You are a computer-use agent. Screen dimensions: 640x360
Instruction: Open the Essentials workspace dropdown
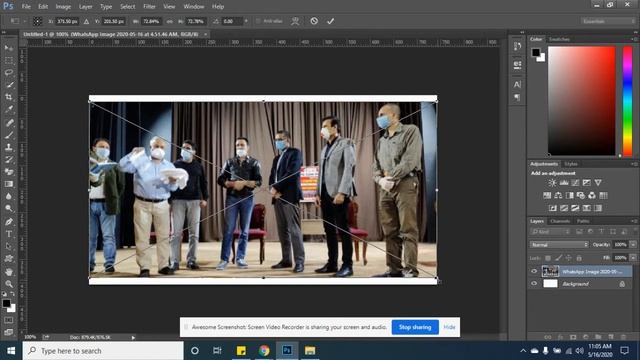pyautogui.click(x=608, y=21)
